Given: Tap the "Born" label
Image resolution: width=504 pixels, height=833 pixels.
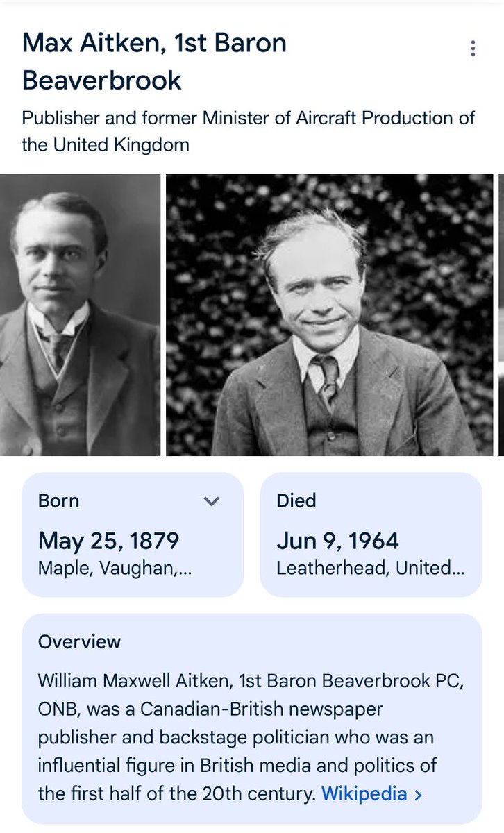Looking at the screenshot, I should (x=59, y=501).
